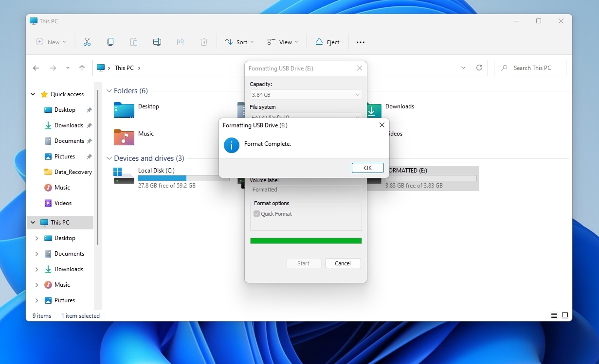
Task: Click the pin icon beside Desktop
Action: 89,110
